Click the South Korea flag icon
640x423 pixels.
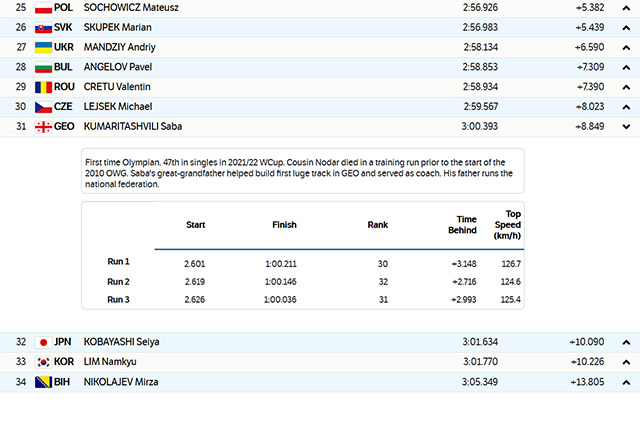coord(43,362)
